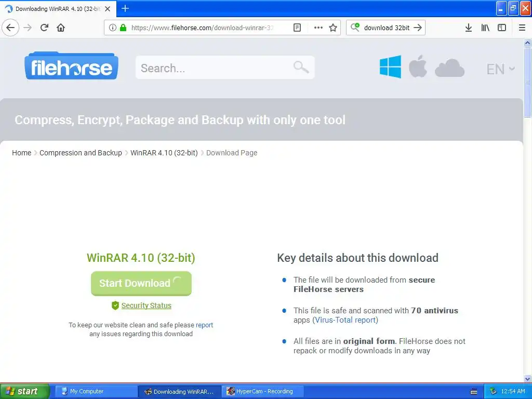Image resolution: width=532 pixels, height=399 pixels.
Task: Click the green Security Status shield icon
Action: pyautogui.click(x=115, y=305)
